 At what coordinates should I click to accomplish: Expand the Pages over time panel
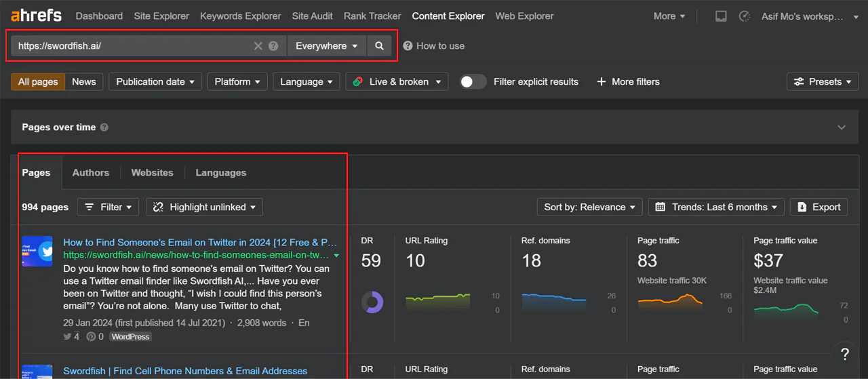[x=841, y=127]
